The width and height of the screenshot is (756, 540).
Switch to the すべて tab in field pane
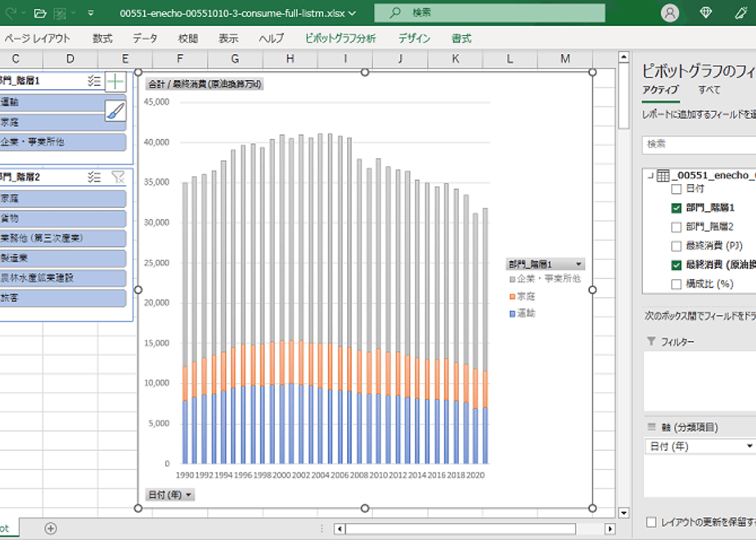click(x=709, y=90)
